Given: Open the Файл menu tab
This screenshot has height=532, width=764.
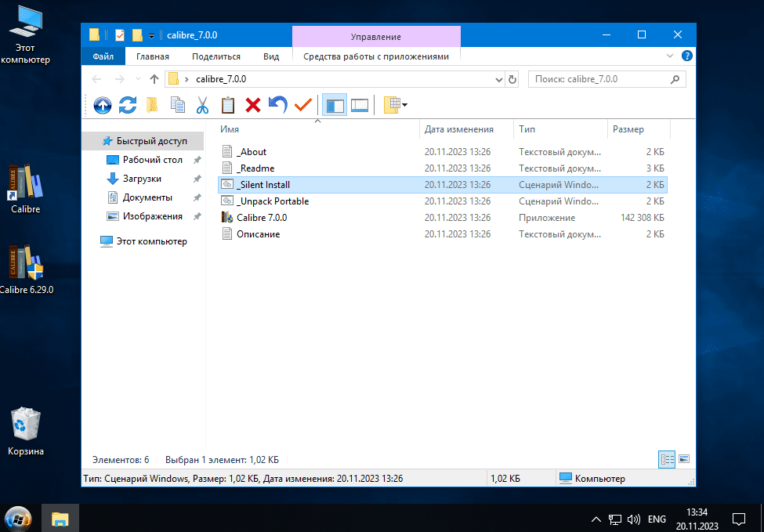Looking at the screenshot, I should pyautogui.click(x=103, y=56).
